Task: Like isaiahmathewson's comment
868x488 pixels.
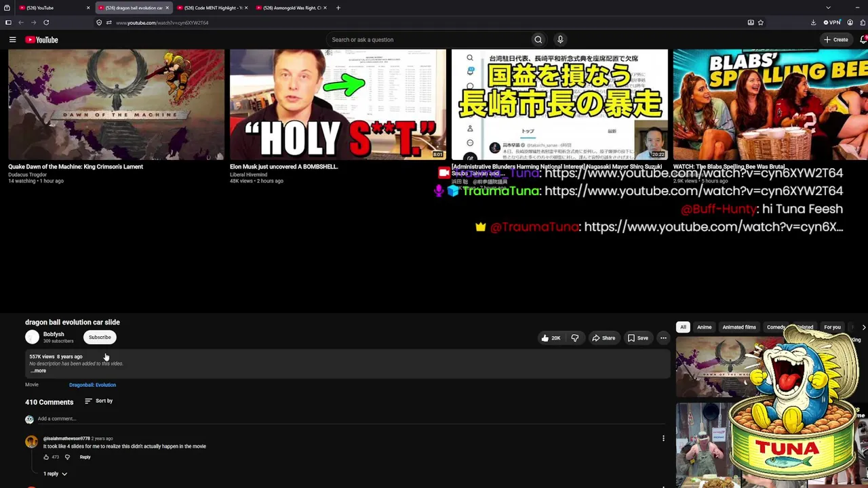Action: click(46, 457)
